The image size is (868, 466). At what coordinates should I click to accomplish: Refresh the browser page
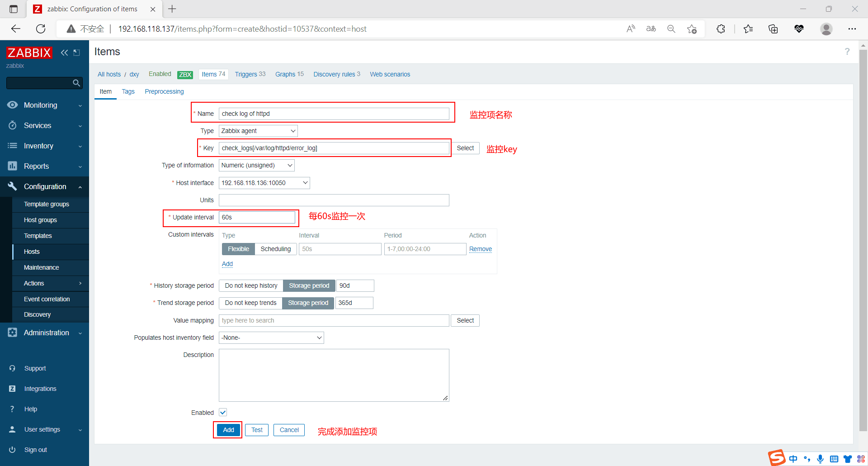tap(41, 29)
